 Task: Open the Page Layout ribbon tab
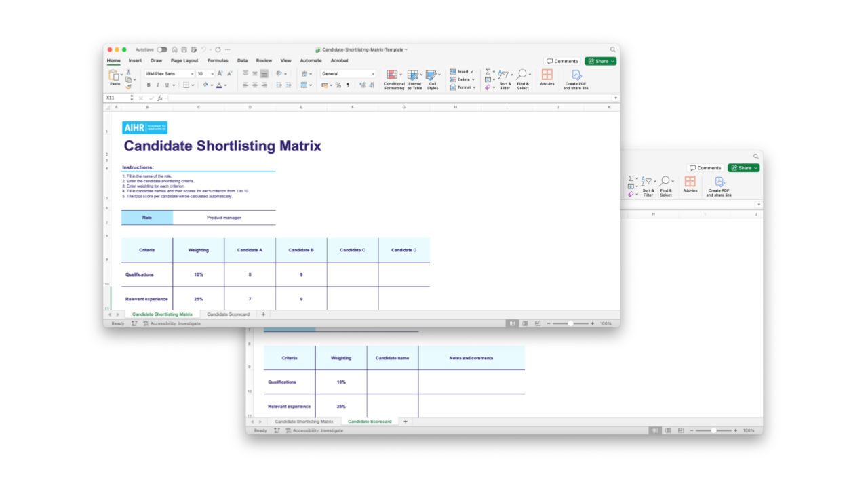(x=184, y=60)
